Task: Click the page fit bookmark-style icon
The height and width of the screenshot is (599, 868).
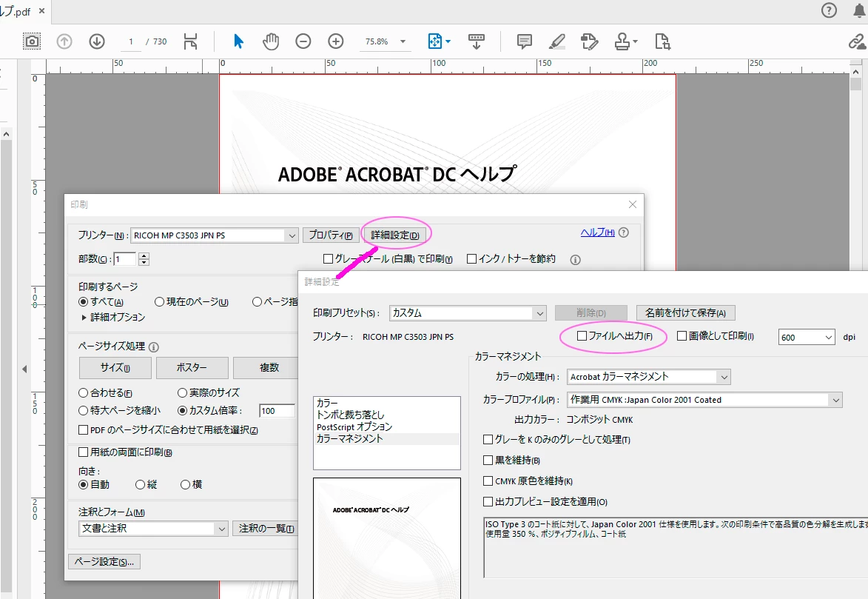Action: [x=190, y=41]
